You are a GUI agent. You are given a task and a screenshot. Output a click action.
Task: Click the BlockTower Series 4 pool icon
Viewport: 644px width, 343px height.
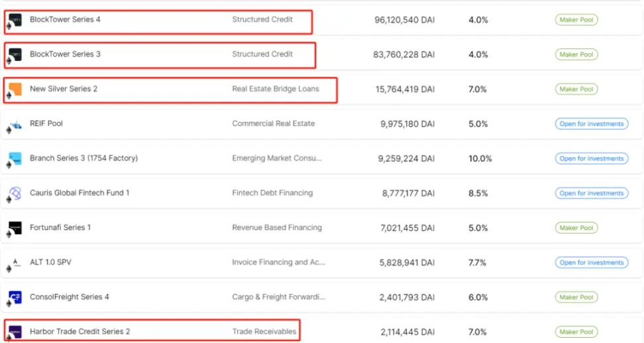[15, 20]
